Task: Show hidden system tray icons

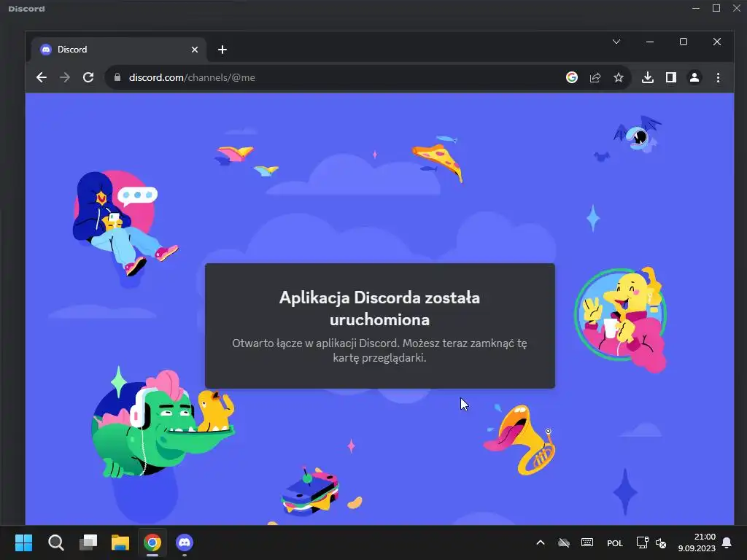Action: pyautogui.click(x=541, y=542)
